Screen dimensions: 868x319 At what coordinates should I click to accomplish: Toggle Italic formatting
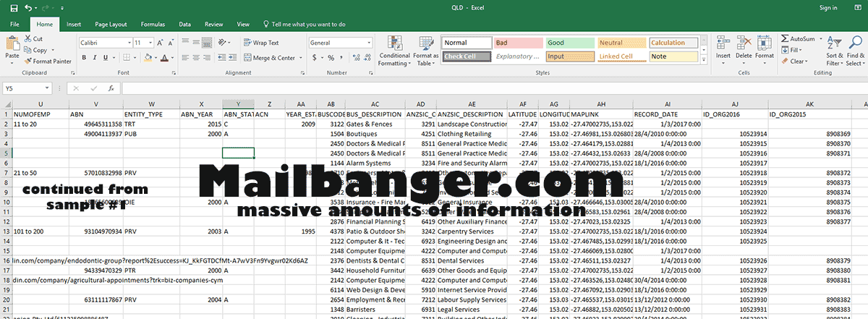[x=94, y=58]
